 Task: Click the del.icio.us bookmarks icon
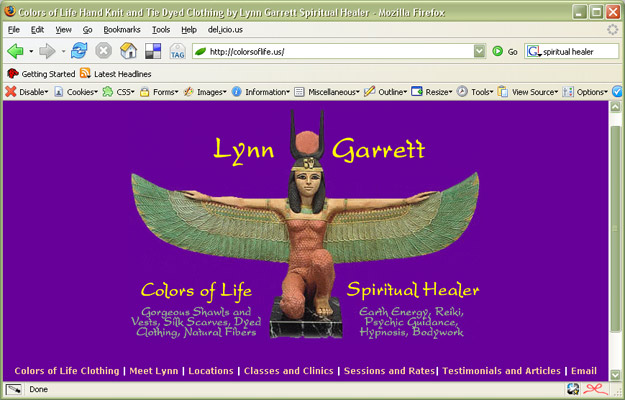coord(153,51)
